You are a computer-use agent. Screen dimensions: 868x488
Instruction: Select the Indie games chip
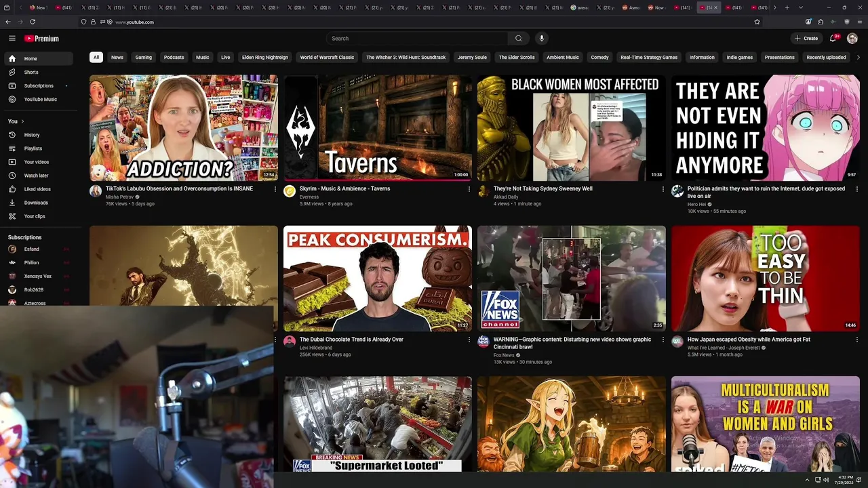point(740,58)
